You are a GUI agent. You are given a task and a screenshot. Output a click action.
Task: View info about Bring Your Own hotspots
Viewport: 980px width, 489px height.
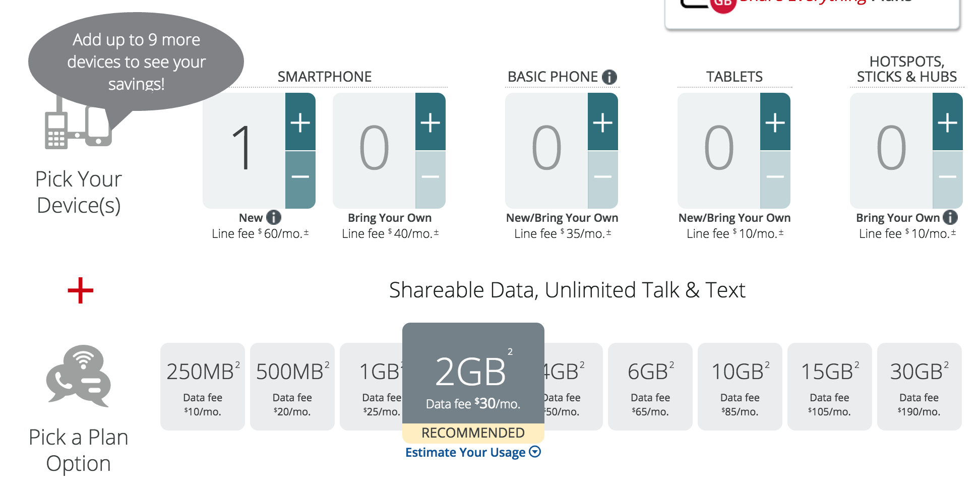(950, 217)
